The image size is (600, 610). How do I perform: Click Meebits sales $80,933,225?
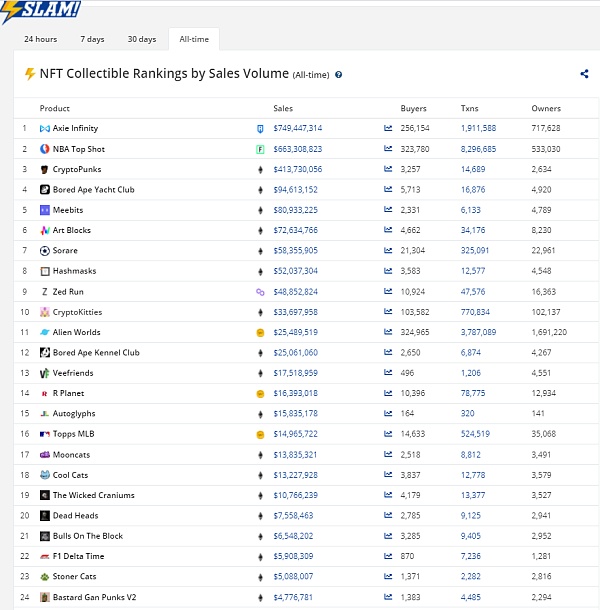click(x=295, y=210)
